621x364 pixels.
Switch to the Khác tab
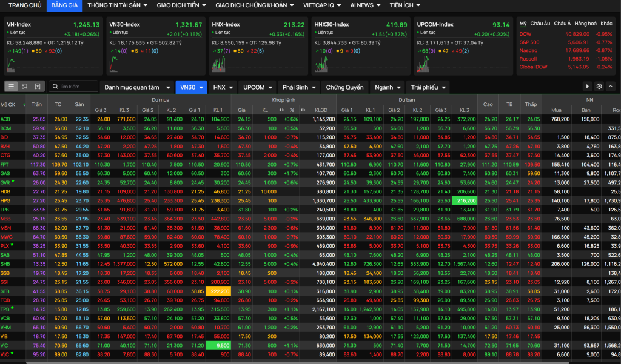[x=606, y=24]
